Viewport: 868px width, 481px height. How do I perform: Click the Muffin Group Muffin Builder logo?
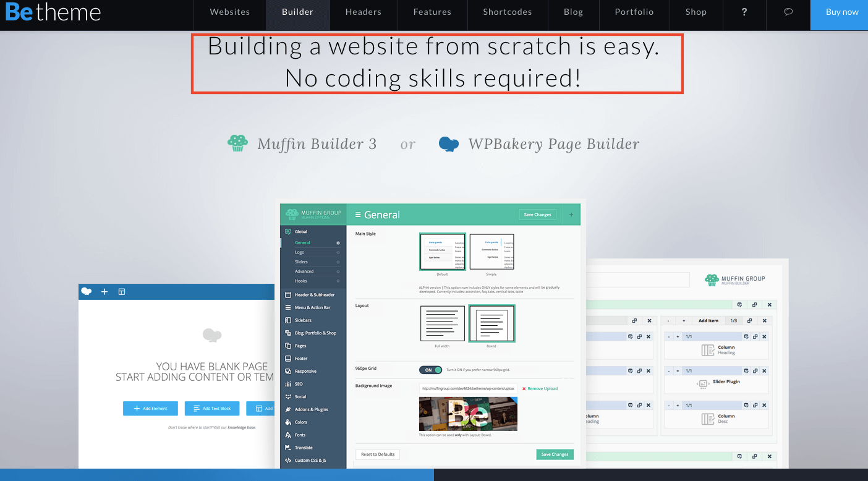pos(735,280)
